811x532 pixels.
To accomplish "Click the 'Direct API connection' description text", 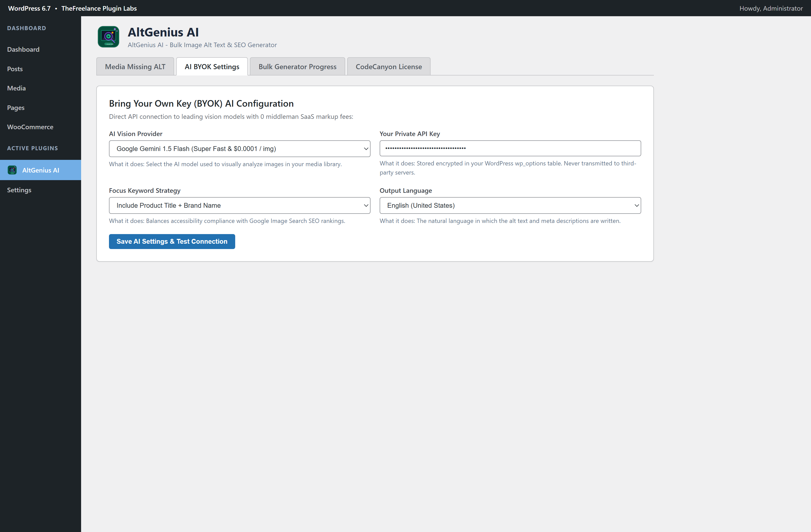I will (x=231, y=117).
